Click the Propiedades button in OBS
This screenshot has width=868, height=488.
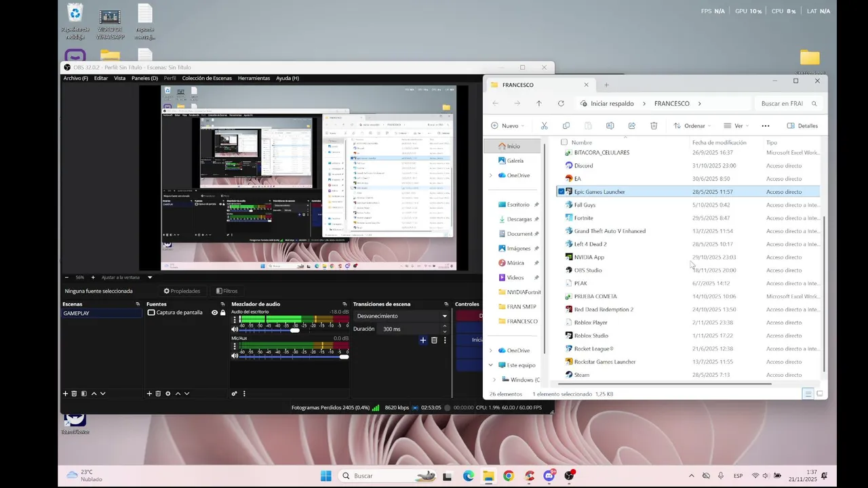[182, 291]
